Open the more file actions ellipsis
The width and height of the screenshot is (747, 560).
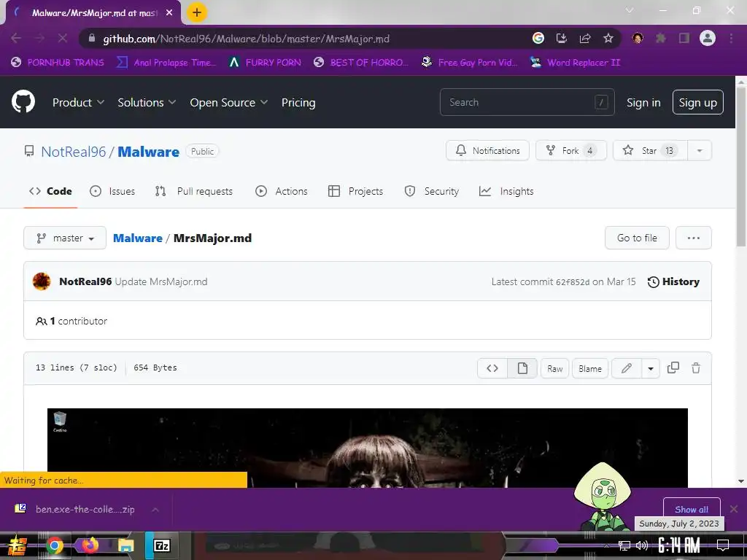(694, 238)
